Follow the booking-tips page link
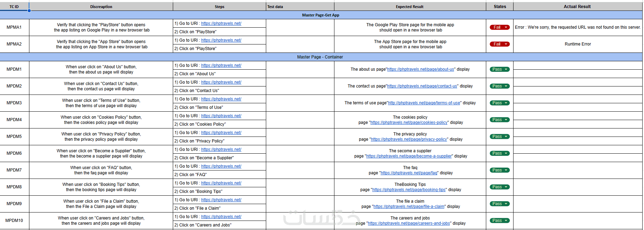 coord(409,190)
